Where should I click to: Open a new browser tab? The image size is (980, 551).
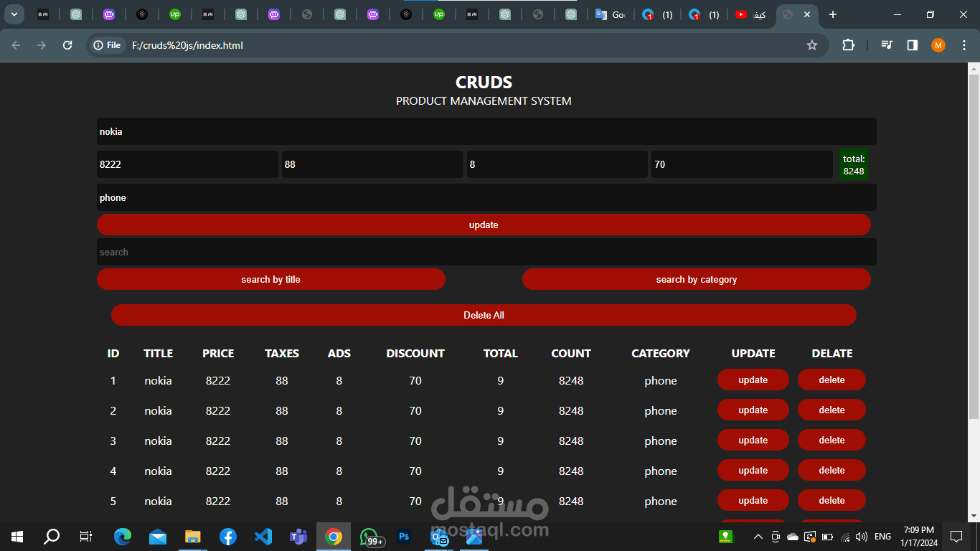coord(832,14)
